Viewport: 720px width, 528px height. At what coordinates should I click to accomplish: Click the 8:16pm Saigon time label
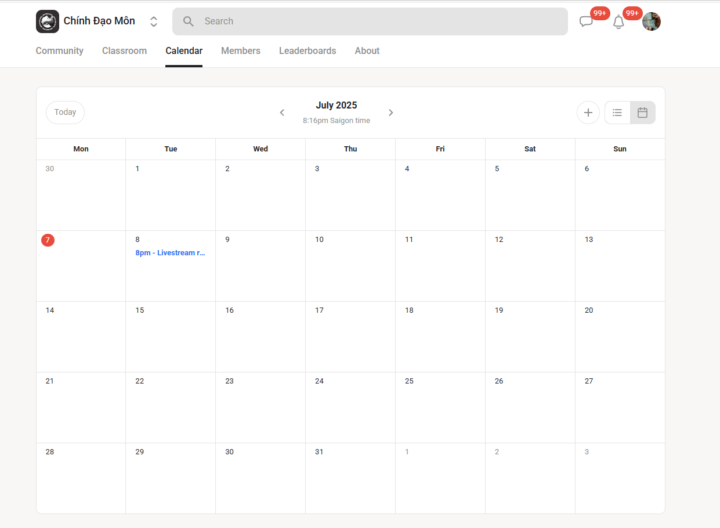coord(336,120)
